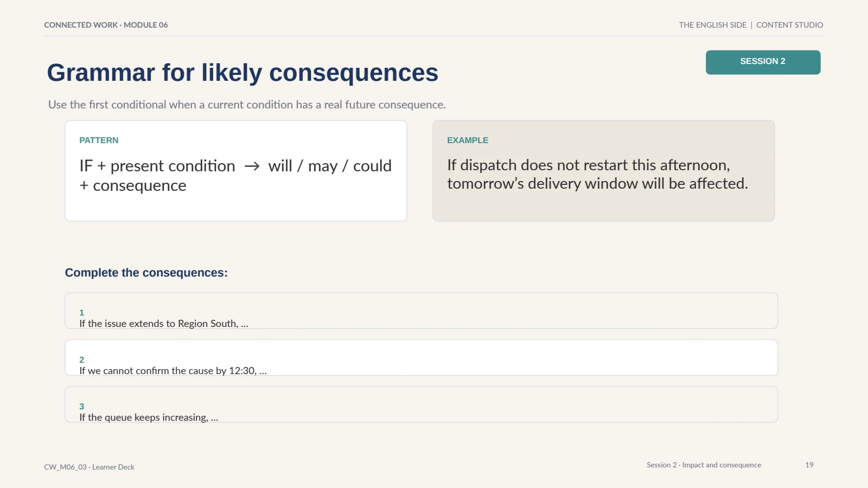Click the CONNECTED WORK · MODULE 06 header text
Image resolution: width=868 pixels, height=488 pixels.
(106, 25)
